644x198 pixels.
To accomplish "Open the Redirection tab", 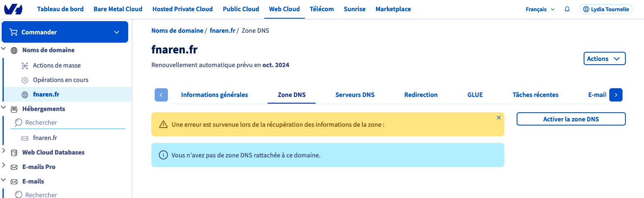I will (x=421, y=95).
